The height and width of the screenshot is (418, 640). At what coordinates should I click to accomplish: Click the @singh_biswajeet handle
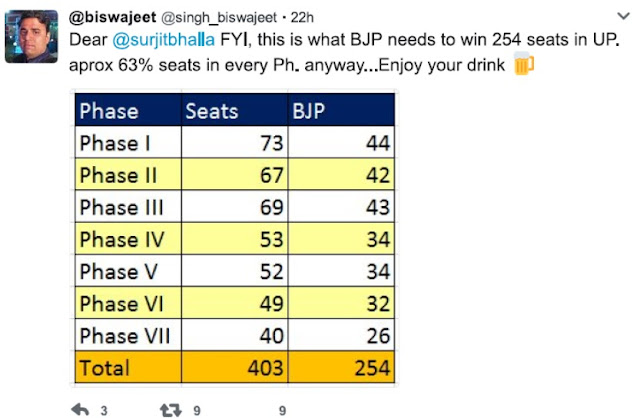219,18
